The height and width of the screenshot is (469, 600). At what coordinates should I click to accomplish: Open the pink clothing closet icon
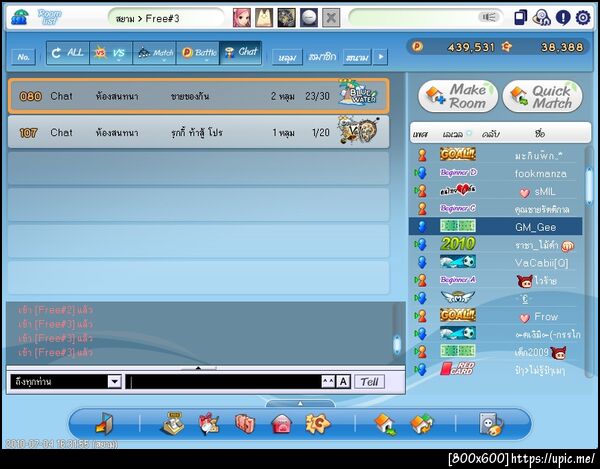coord(245,423)
